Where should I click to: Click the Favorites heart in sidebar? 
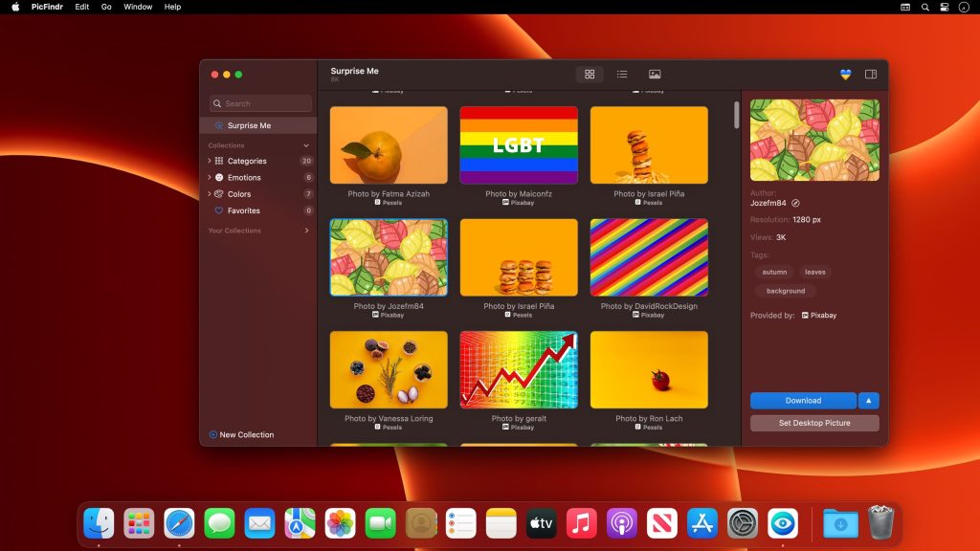tap(218, 210)
